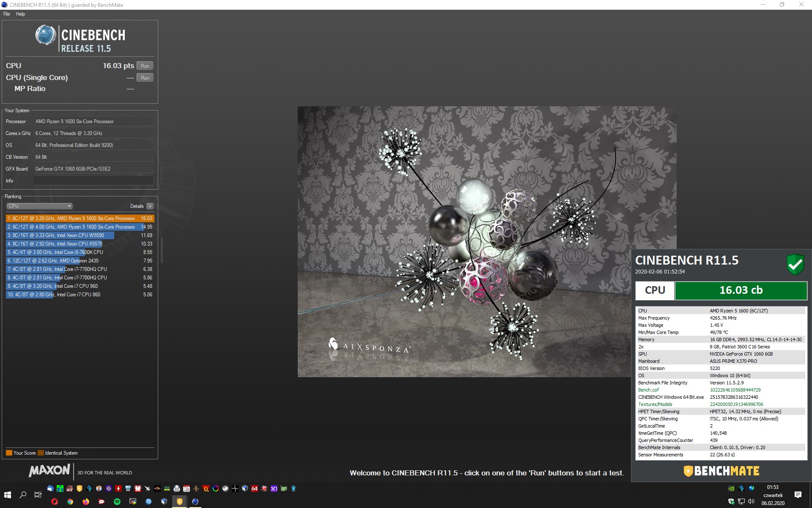Open the volume control tray icon
The height and width of the screenshot is (508, 812).
click(x=751, y=502)
